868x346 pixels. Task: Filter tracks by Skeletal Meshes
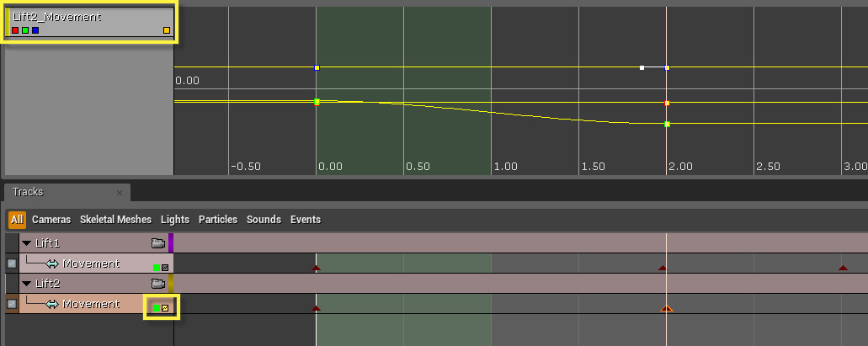[115, 220]
